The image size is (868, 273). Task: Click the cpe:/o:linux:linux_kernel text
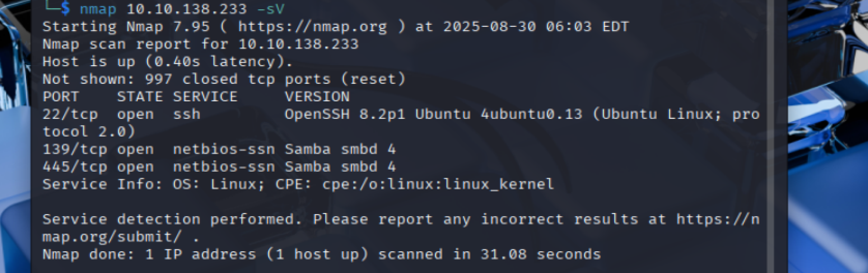pos(438,184)
